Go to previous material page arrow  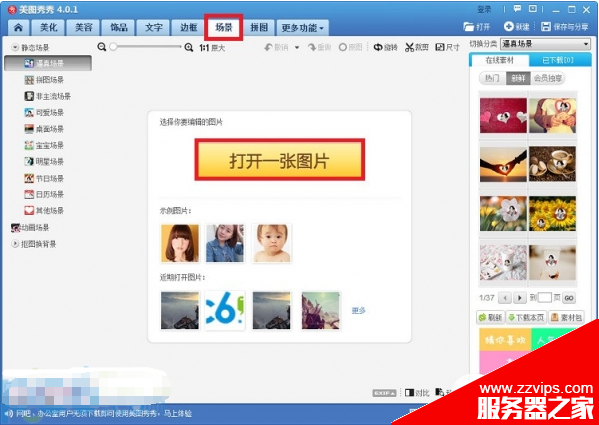[x=505, y=298]
